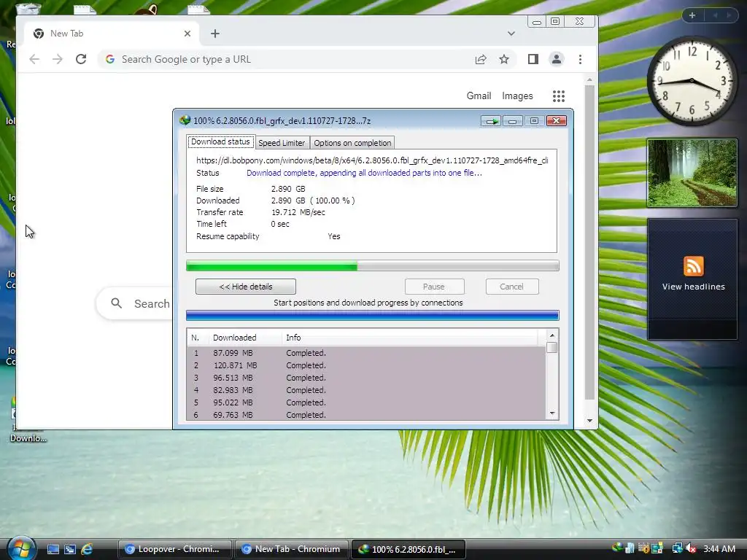
Task: Open the tab search chevron in Chromium
Action: [x=511, y=34]
